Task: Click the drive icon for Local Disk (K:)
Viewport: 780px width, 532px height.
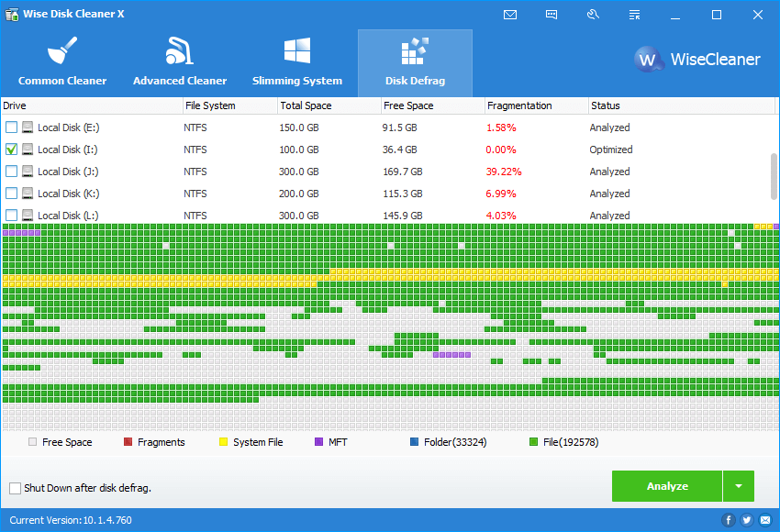Action: click(x=28, y=193)
